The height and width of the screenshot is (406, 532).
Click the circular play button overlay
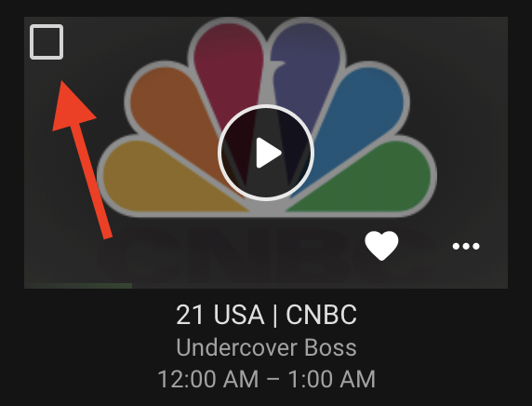click(266, 153)
